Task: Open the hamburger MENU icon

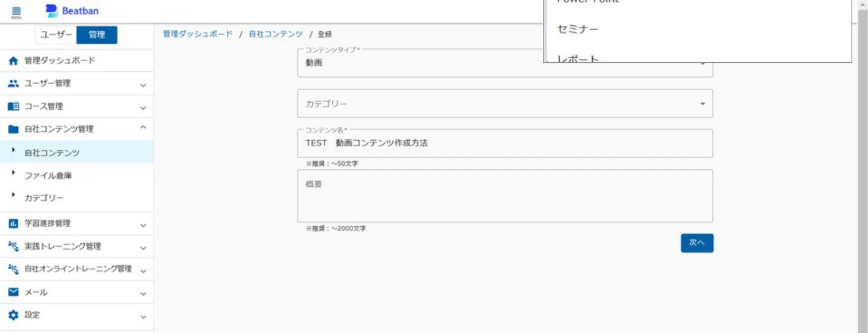Action: click(16, 12)
